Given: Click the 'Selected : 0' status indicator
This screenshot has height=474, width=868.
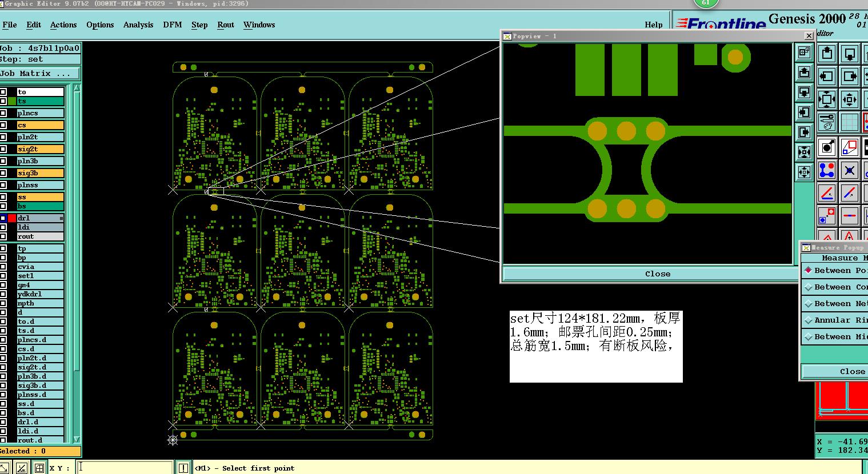Looking at the screenshot, I should (x=40, y=451).
